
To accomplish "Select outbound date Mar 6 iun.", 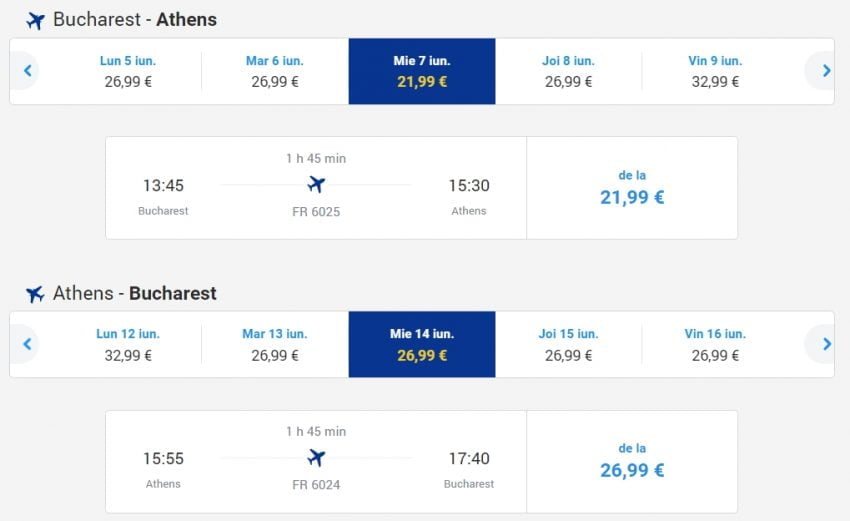I will pos(274,71).
